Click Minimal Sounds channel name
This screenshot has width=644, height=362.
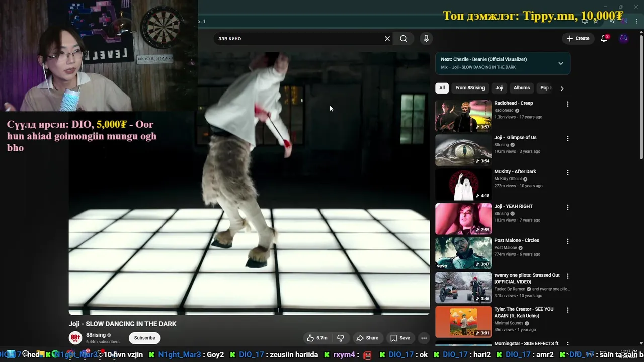(x=509, y=323)
